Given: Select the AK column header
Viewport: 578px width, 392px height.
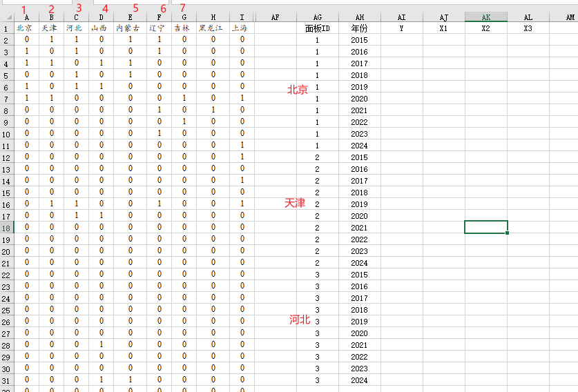Looking at the screenshot, I should [486, 17].
